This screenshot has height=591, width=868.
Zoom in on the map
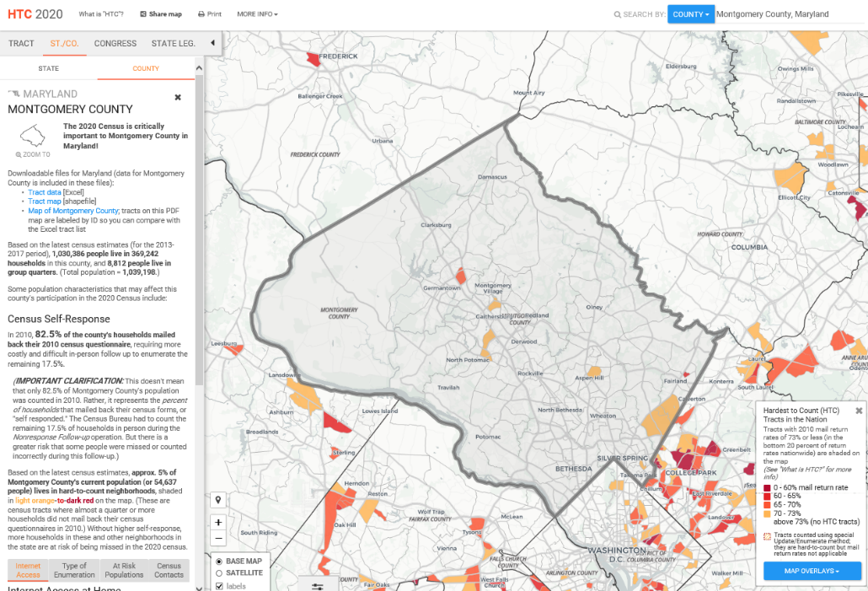(x=218, y=522)
